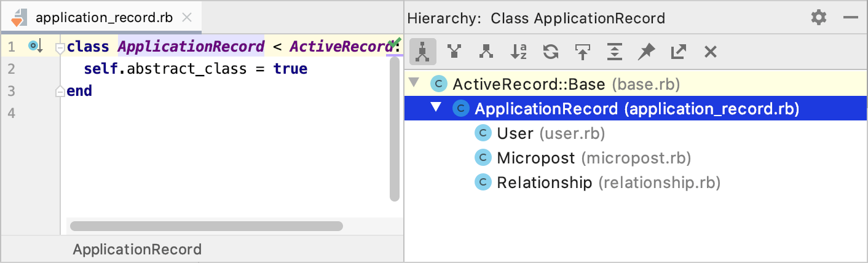Sort hierarchy alphabetically

(518, 52)
